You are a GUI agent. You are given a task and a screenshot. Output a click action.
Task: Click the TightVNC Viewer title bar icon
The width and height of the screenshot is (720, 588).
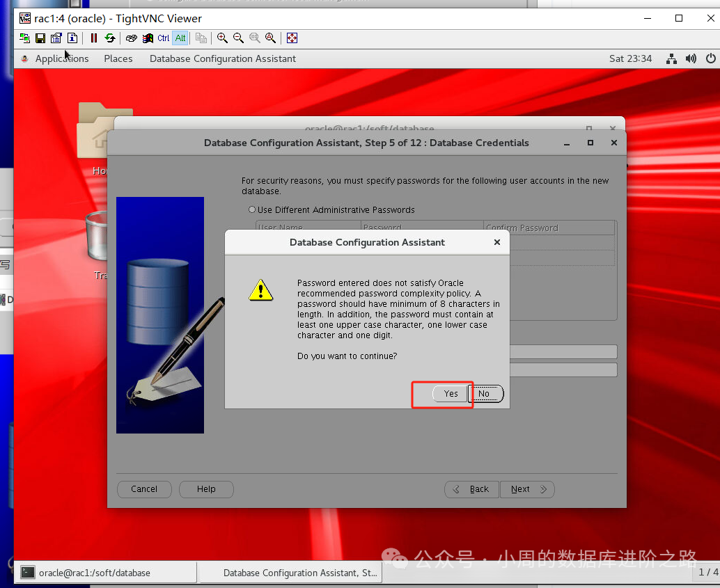point(25,18)
